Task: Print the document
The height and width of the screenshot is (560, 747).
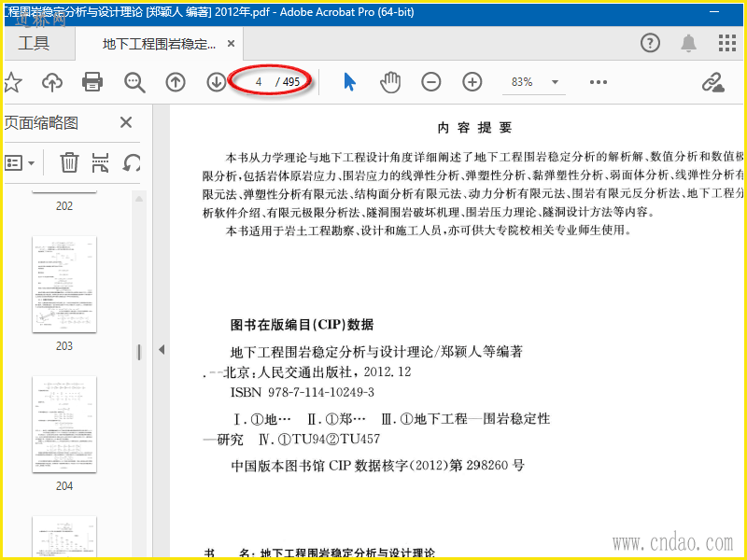Action: [x=92, y=82]
